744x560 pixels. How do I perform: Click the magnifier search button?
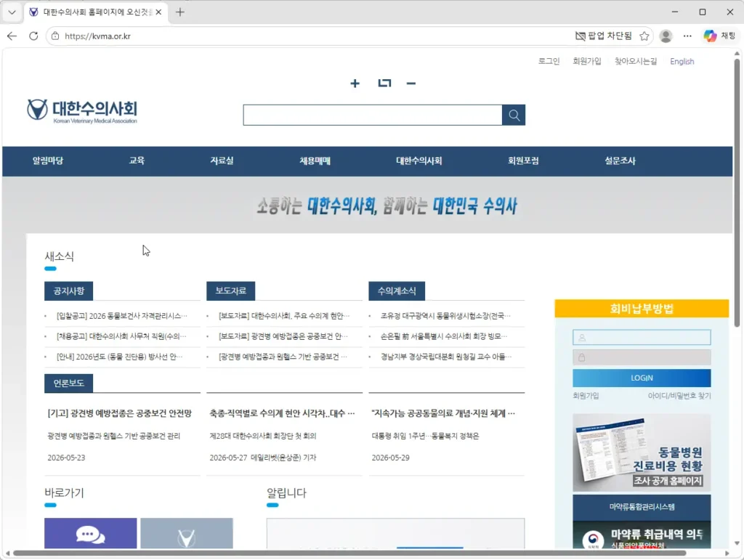pyautogui.click(x=514, y=115)
